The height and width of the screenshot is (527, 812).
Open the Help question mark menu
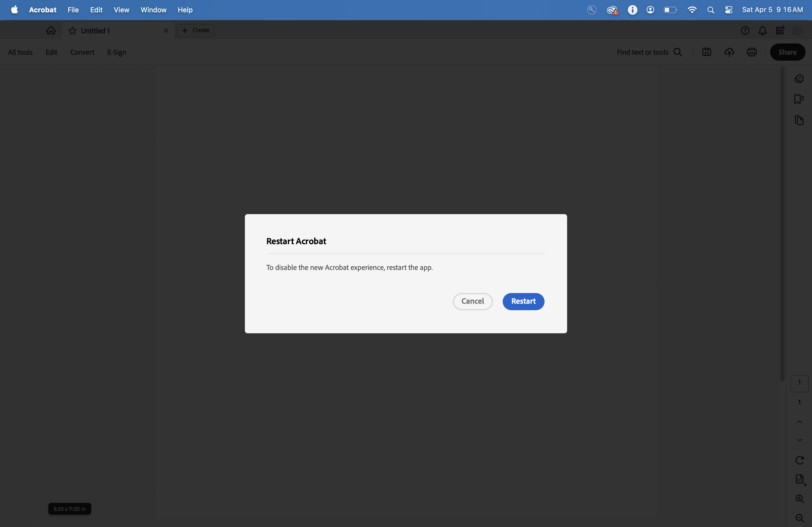[x=745, y=30]
